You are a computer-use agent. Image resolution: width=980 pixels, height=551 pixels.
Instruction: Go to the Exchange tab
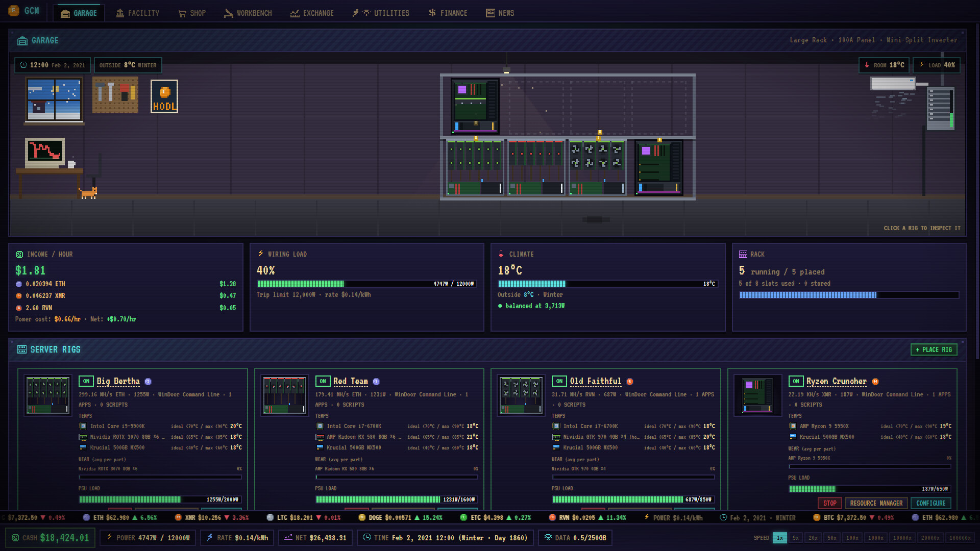pos(312,13)
